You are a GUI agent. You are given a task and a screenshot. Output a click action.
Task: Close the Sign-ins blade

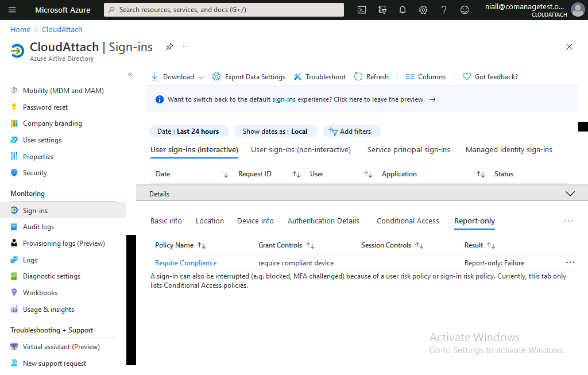[x=569, y=47]
